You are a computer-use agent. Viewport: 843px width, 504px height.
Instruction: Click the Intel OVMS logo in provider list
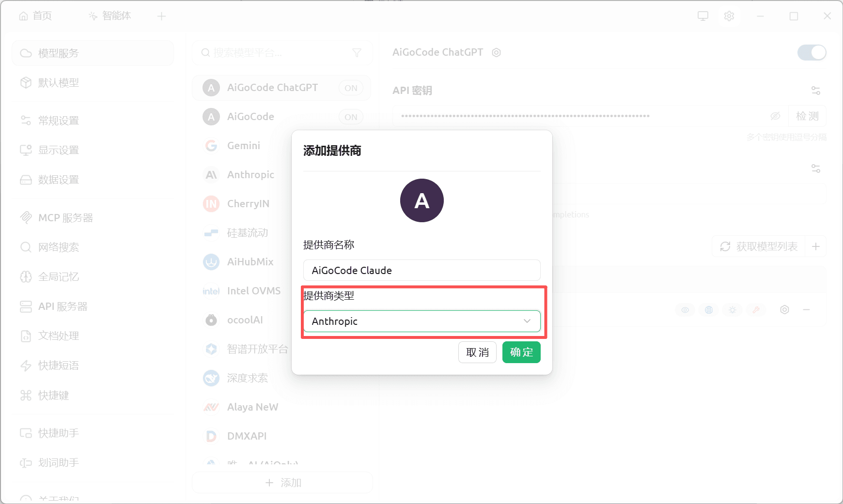tap(211, 291)
